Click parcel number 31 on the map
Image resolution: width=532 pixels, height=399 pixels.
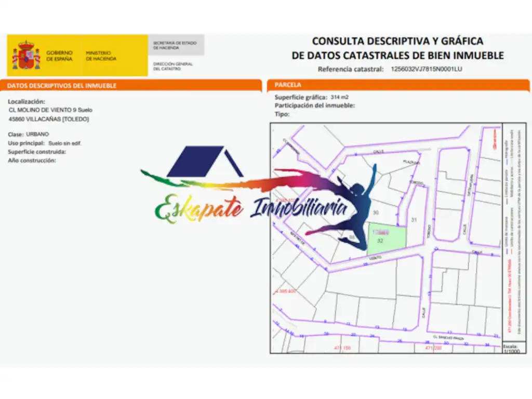(414, 220)
